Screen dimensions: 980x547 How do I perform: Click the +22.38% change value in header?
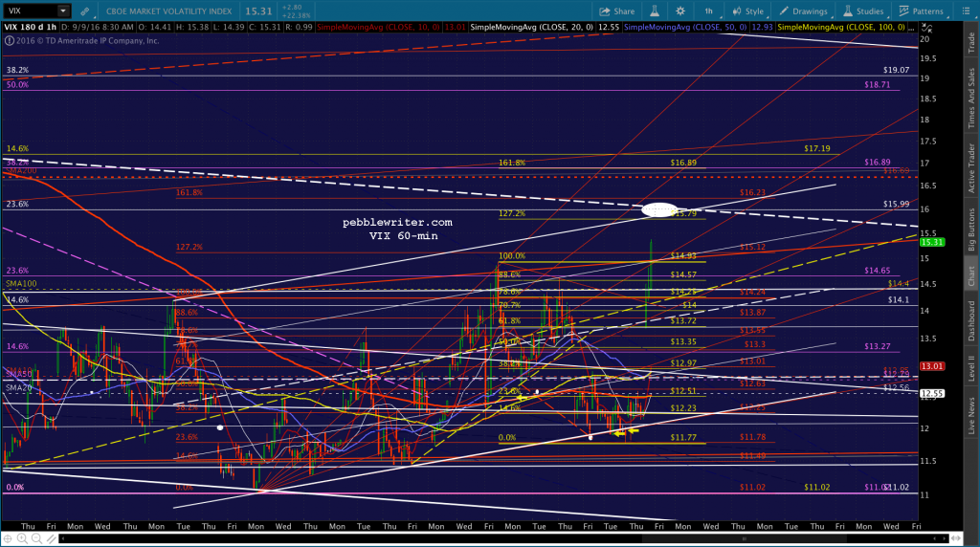(297, 15)
